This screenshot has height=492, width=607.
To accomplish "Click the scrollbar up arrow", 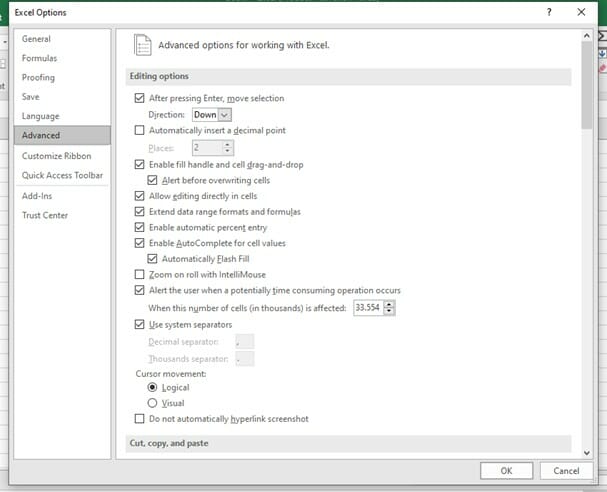I will (x=586, y=36).
